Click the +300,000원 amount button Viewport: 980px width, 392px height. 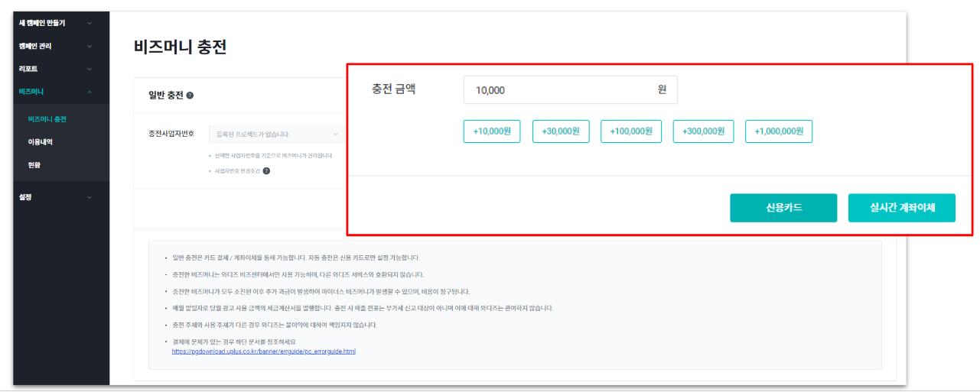(x=703, y=131)
